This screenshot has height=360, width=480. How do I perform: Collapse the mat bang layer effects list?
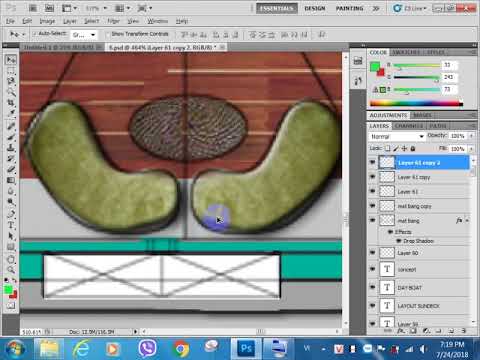click(x=467, y=220)
